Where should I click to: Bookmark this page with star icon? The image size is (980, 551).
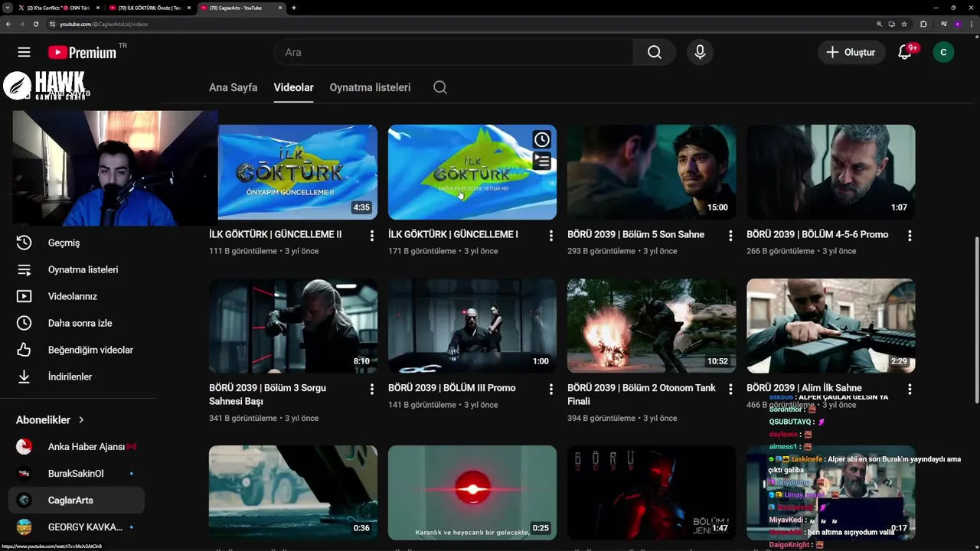pyautogui.click(x=904, y=24)
